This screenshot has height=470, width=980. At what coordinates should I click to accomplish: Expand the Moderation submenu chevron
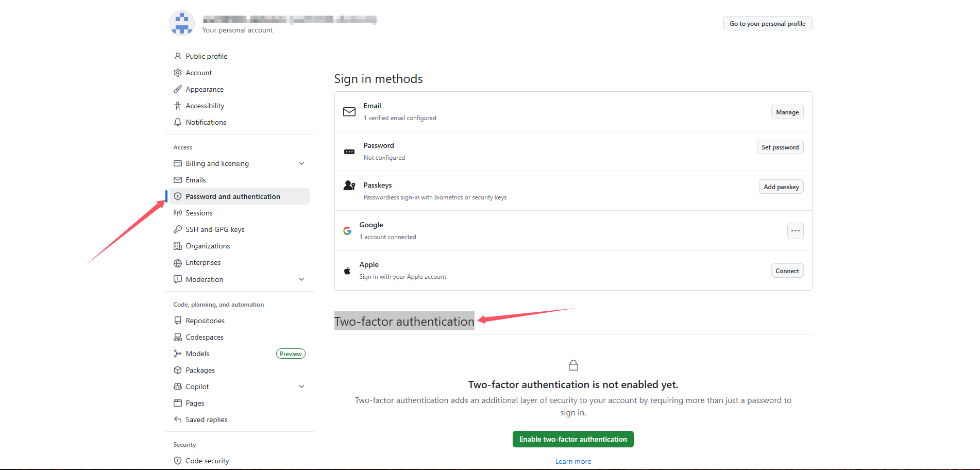coord(301,279)
